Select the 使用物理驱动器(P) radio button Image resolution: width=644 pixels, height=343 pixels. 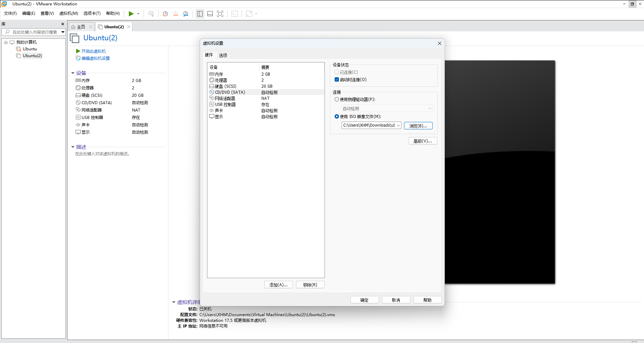click(x=337, y=99)
